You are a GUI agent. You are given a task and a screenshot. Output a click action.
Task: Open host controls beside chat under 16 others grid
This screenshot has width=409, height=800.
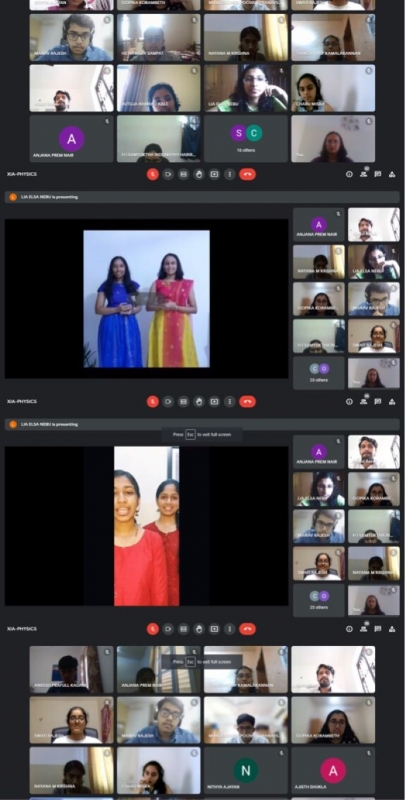[x=392, y=174]
